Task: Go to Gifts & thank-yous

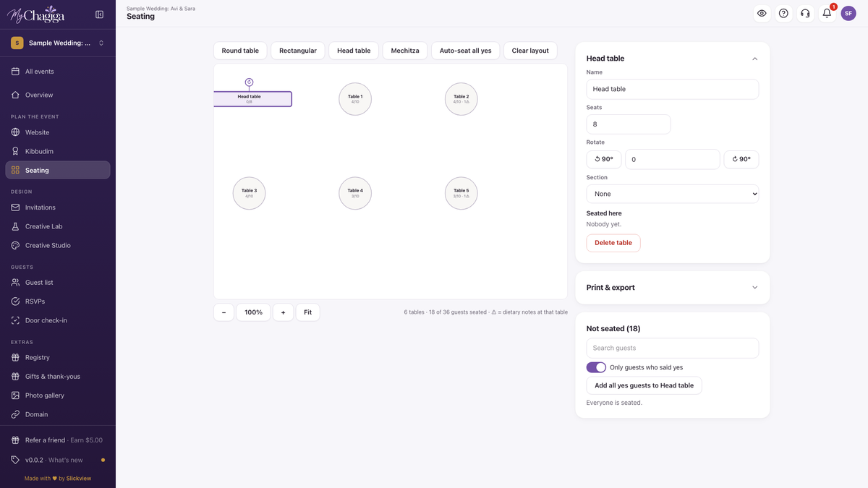Action: coord(58,377)
